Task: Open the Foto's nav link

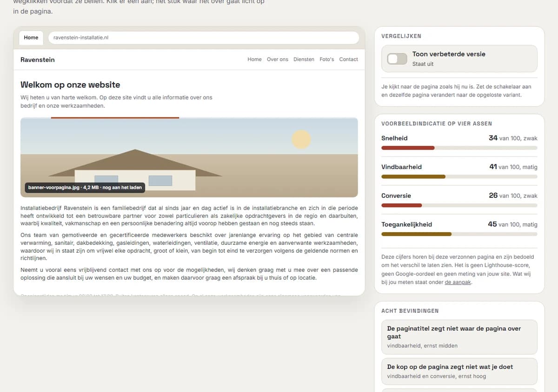Action: pyautogui.click(x=327, y=59)
